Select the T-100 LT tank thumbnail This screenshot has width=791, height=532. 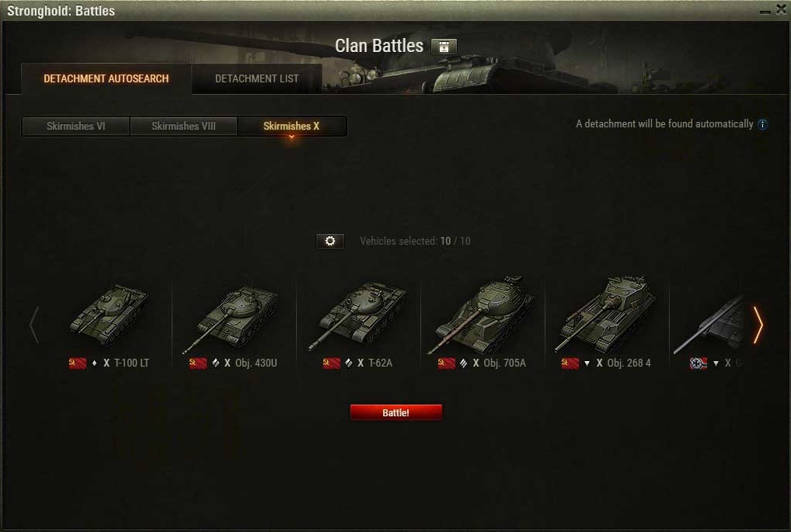pyautogui.click(x=109, y=315)
